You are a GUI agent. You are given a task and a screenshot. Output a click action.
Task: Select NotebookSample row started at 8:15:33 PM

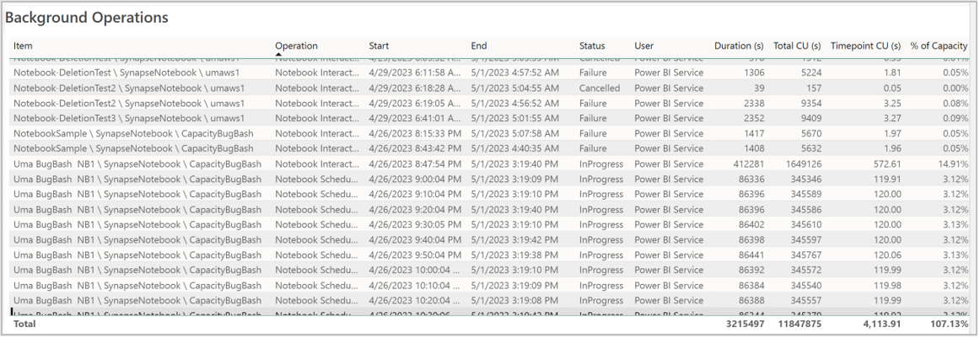491,133
